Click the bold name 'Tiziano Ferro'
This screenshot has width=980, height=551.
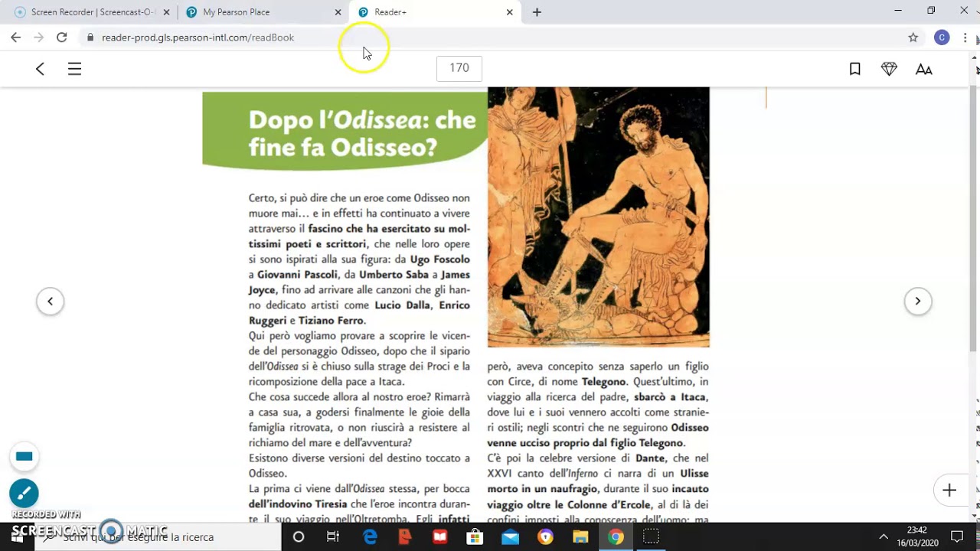coord(332,321)
